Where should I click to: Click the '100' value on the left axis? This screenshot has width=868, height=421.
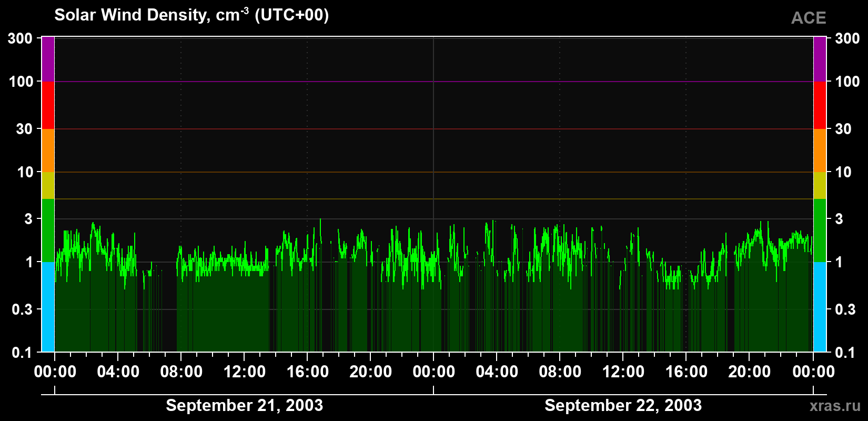tap(21, 82)
